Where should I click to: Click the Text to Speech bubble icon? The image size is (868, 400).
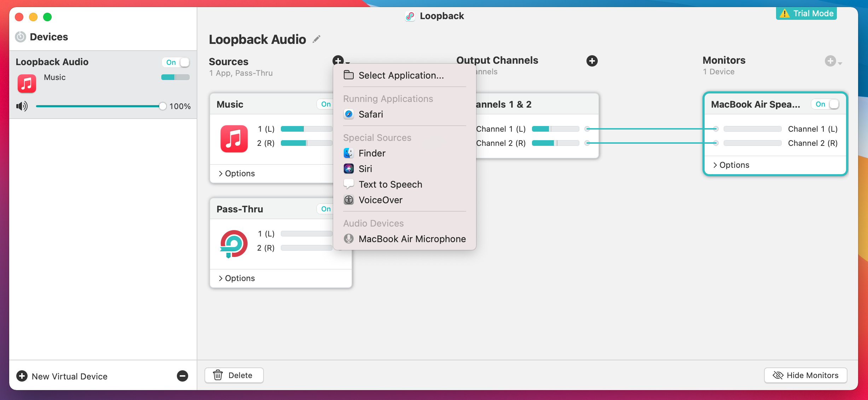pyautogui.click(x=349, y=184)
